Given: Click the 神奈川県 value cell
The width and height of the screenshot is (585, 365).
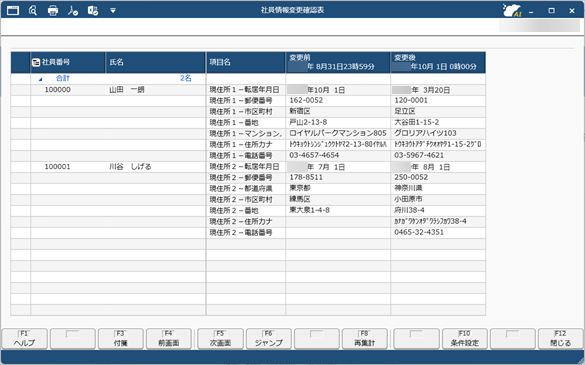Looking at the screenshot, I should 438,188.
